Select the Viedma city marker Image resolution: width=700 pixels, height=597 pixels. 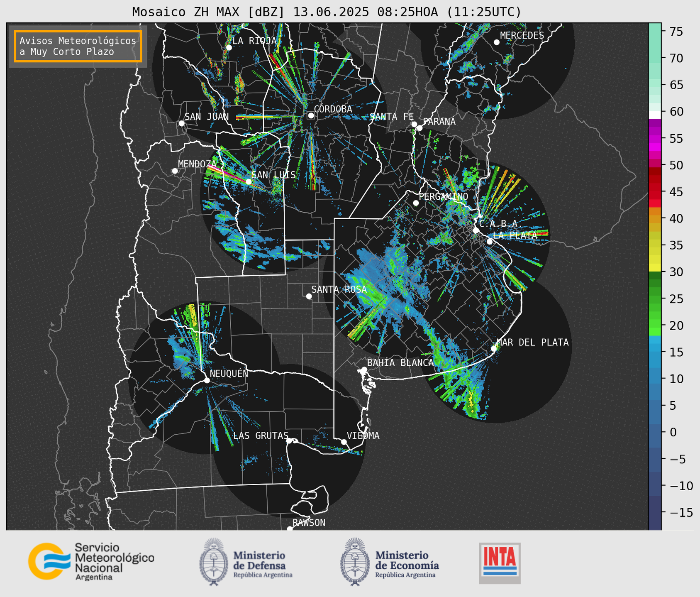coord(344,442)
